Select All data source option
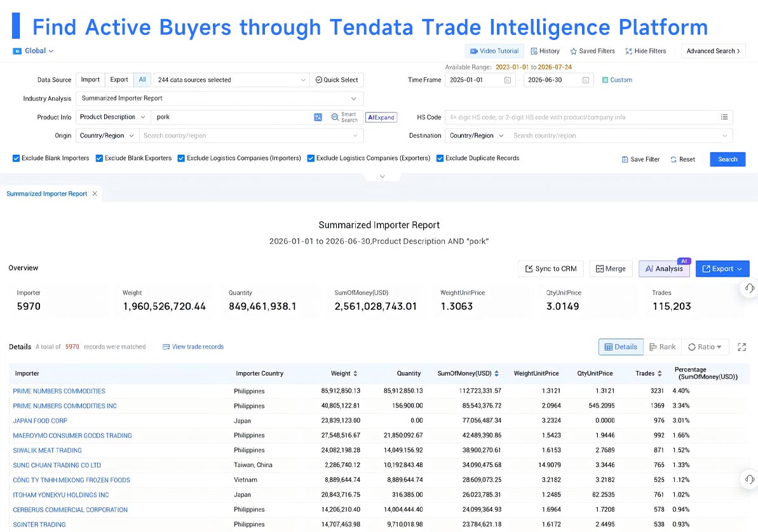758x532 pixels. 142,80
